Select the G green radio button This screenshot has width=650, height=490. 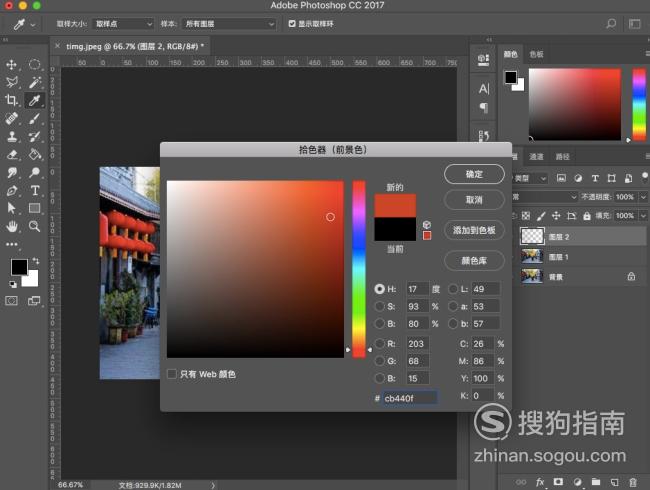point(379,361)
